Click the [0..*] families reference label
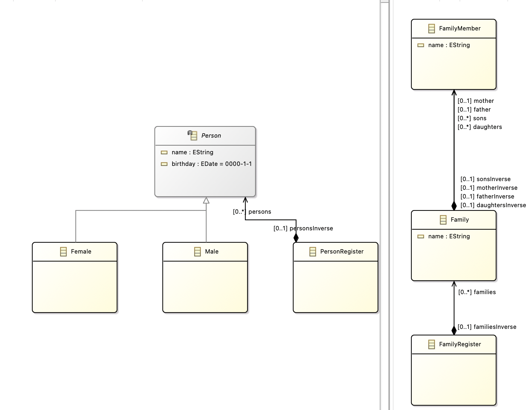The image size is (532, 410). coord(477,292)
